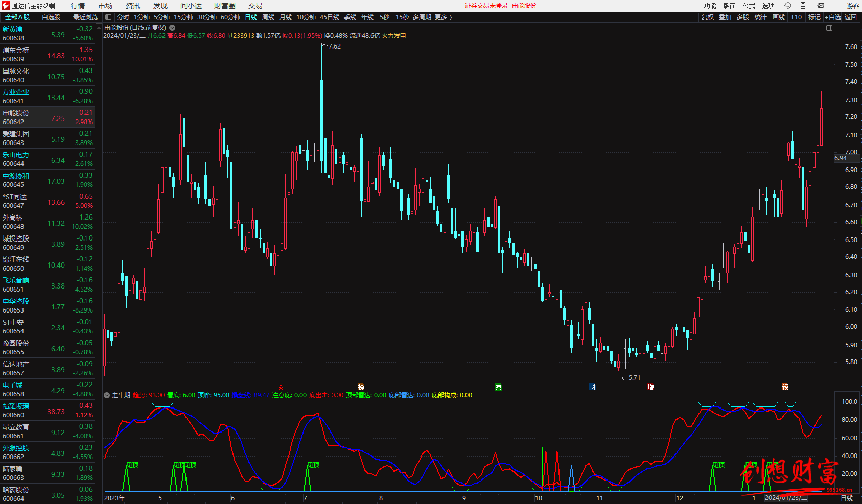The width and height of the screenshot is (862, 504).
Task: Select the 30分钟 chart period
Action: click(x=207, y=17)
